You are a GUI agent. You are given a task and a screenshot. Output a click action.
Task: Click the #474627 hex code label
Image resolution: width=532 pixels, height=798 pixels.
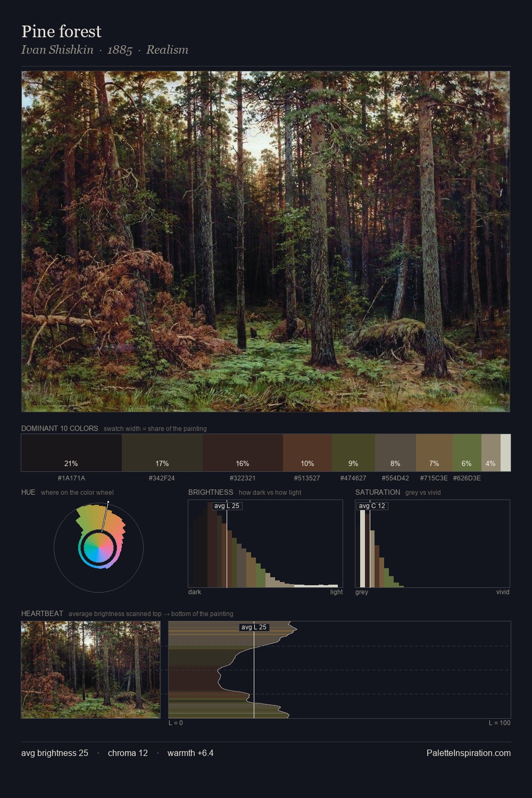click(353, 478)
